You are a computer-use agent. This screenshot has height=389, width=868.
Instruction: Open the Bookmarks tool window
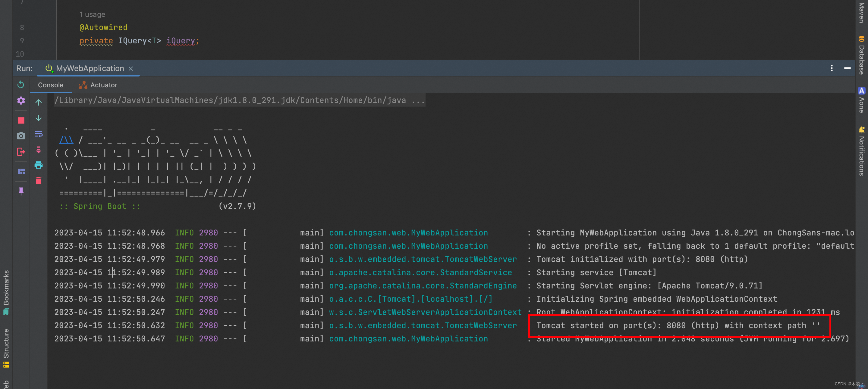point(6,292)
